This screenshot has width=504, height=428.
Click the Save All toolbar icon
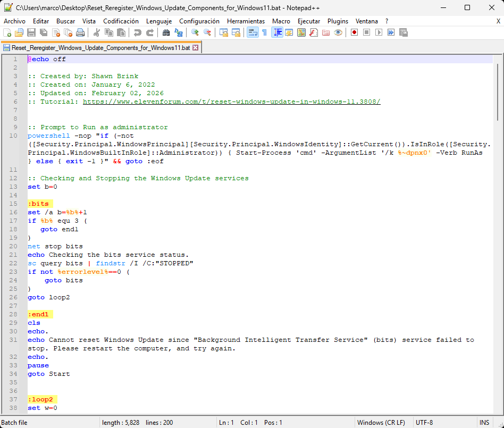click(x=44, y=32)
